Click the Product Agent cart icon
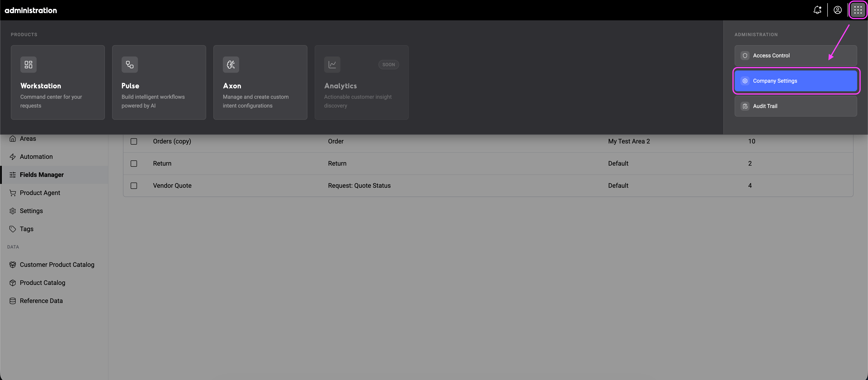868x380 pixels. pos(12,193)
